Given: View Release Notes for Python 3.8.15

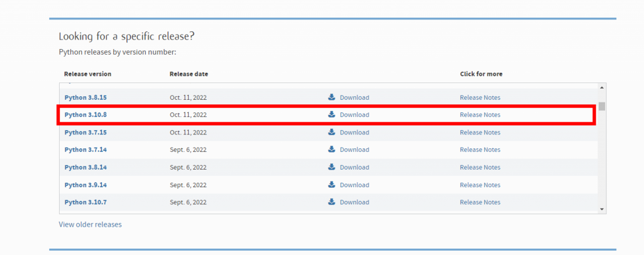Looking at the screenshot, I should (x=480, y=97).
